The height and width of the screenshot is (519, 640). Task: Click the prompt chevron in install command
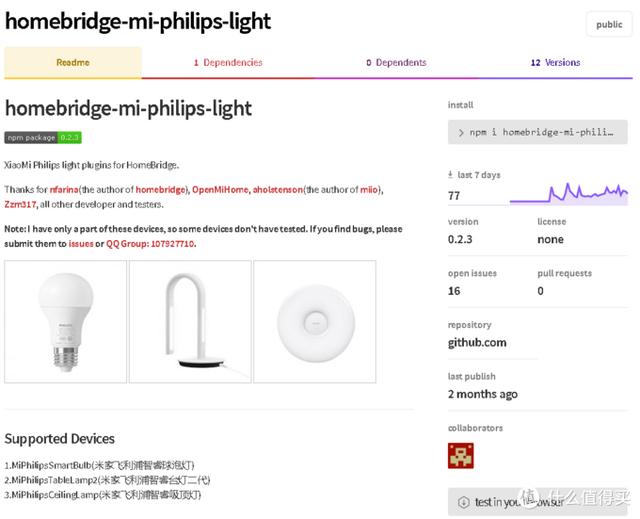click(x=461, y=133)
